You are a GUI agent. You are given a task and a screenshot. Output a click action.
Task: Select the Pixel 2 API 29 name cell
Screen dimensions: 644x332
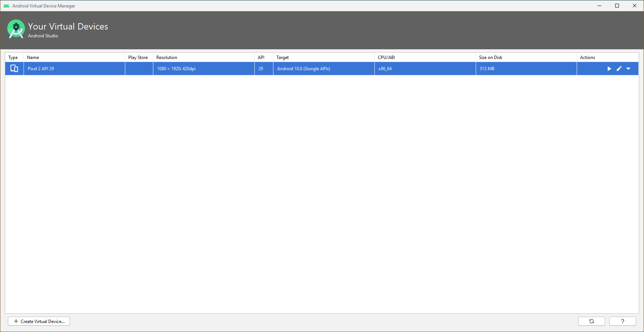(x=74, y=69)
